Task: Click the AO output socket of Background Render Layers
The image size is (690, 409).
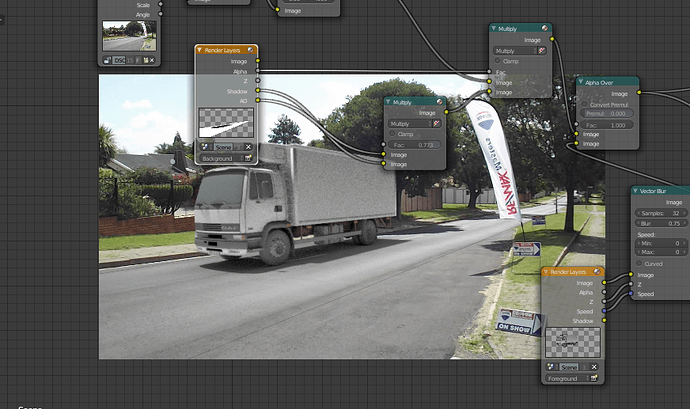Action: 257,100
